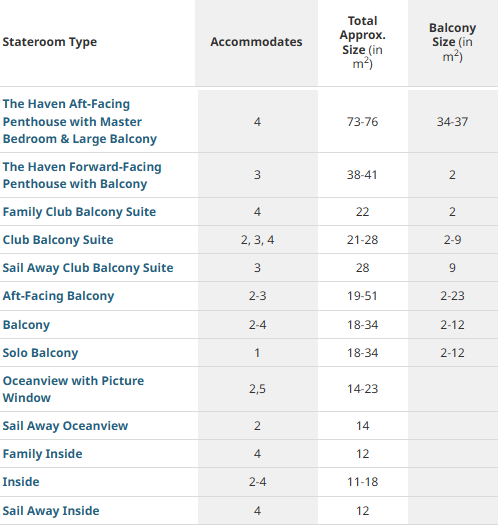Viewport: 500px width, 525px height.
Task: Click the Total Approx. Size header
Action: pos(363,42)
